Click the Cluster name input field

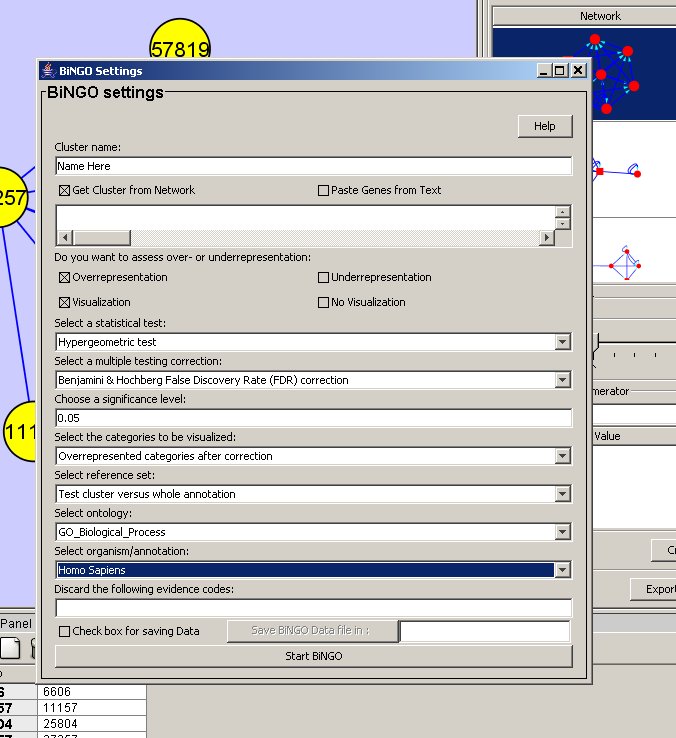313,166
